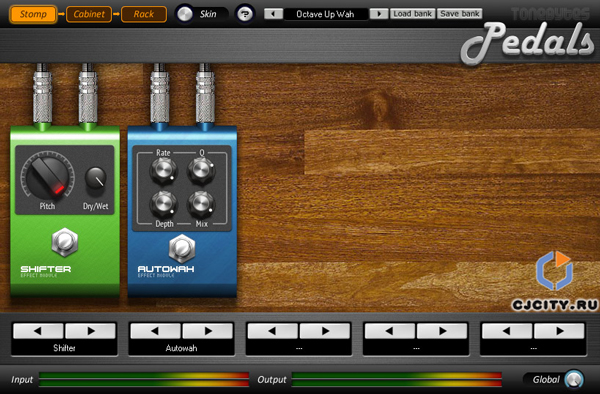The width and height of the screenshot is (600, 394).
Task: Adjust the Autowah Q knob
Action: [201, 170]
